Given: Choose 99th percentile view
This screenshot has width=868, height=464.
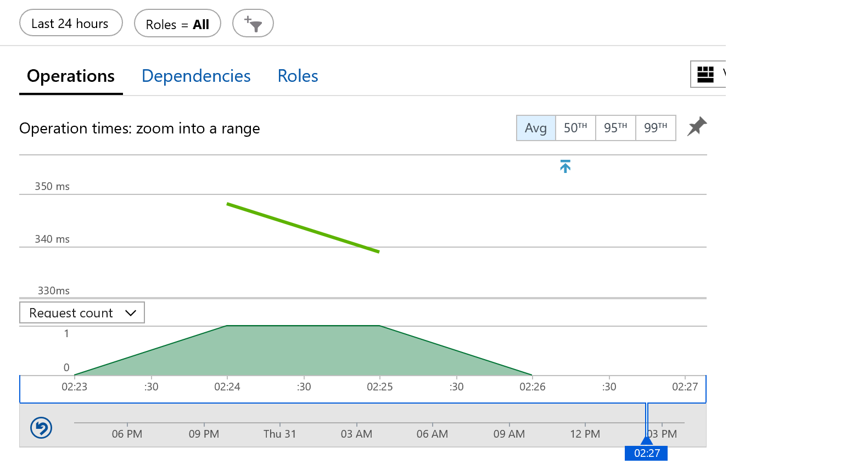Looking at the screenshot, I should [656, 128].
